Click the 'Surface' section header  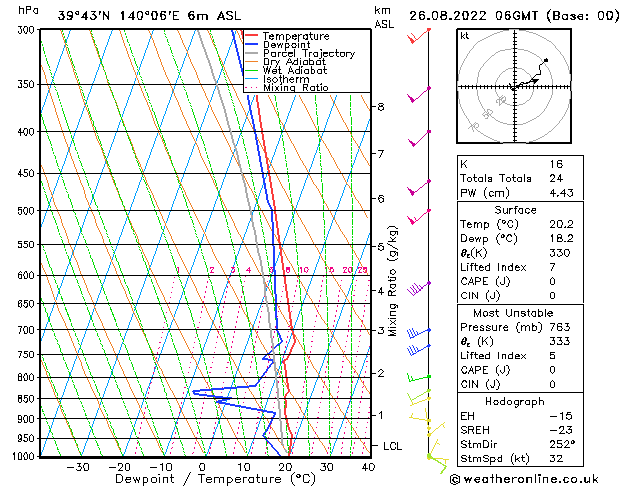(515, 210)
